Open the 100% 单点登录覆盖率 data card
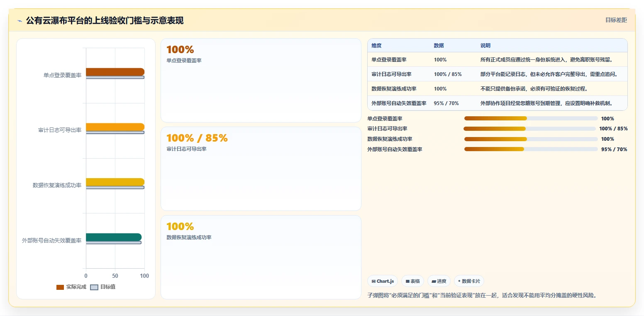Viewport: 644px width, 316px height. coord(261,80)
